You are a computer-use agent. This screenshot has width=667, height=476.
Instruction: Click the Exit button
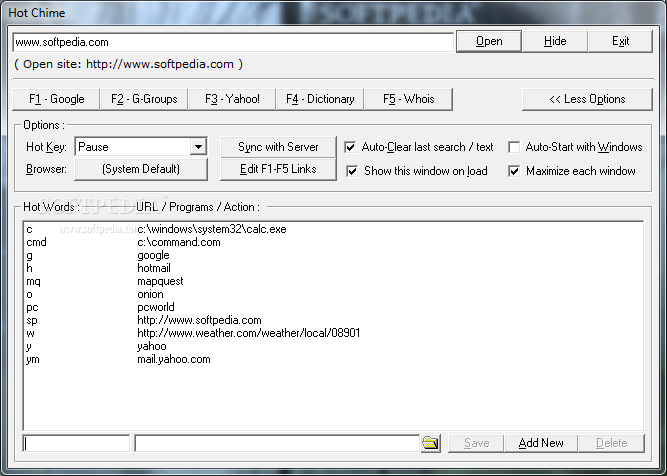tap(620, 41)
